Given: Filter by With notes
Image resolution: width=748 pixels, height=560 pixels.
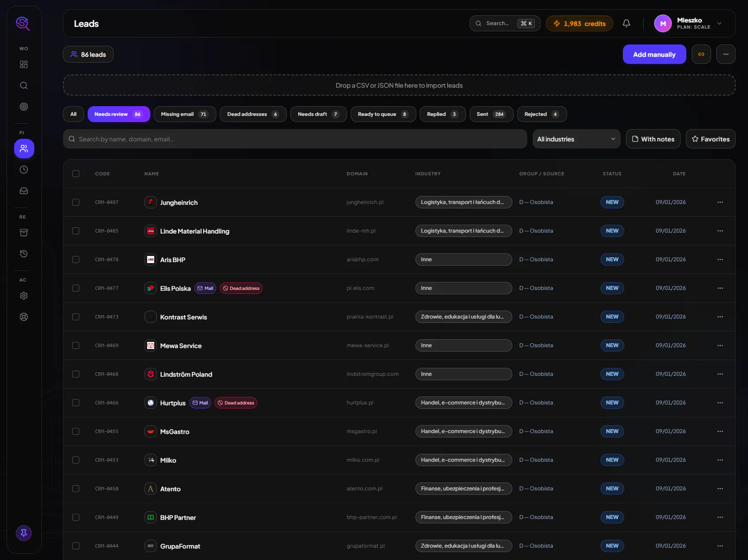Looking at the screenshot, I should click(653, 139).
